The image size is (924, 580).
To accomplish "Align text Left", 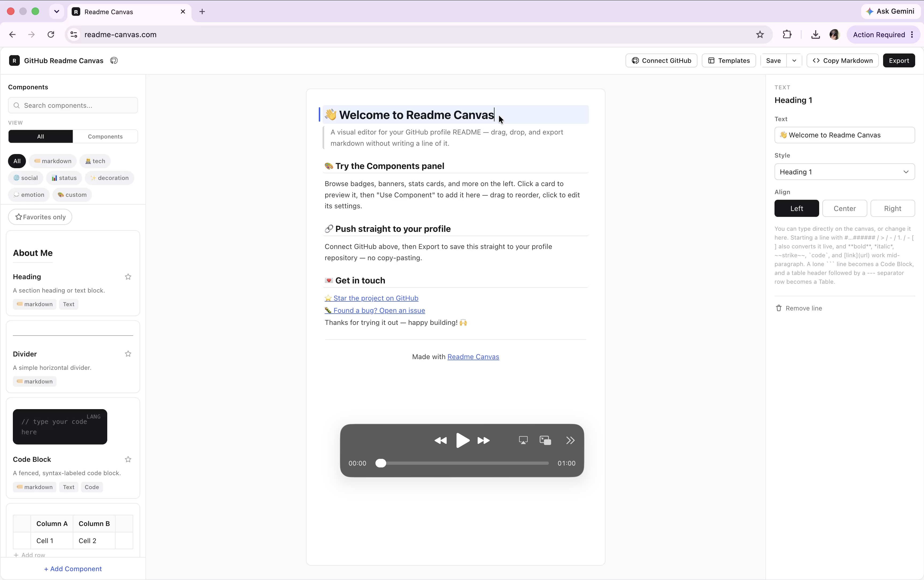I will tap(797, 209).
